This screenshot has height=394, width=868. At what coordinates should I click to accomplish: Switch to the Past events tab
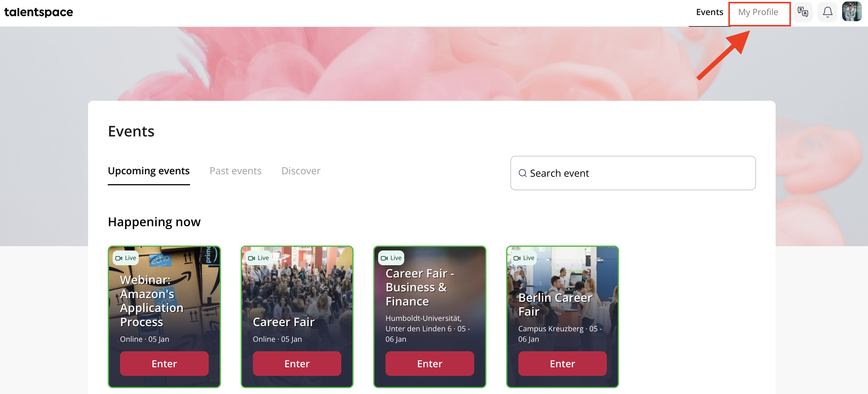(x=235, y=171)
